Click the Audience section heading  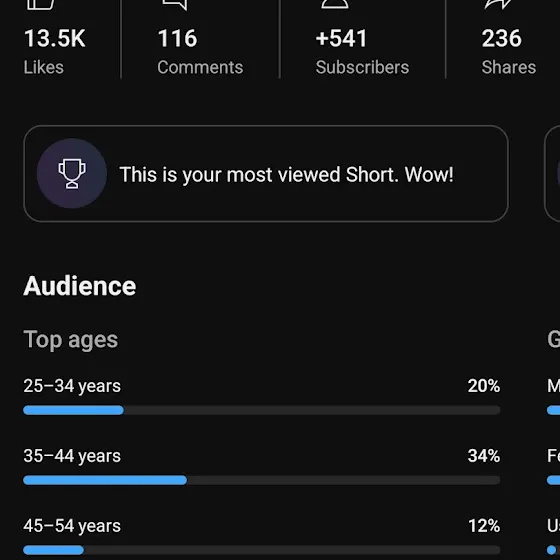point(80,286)
